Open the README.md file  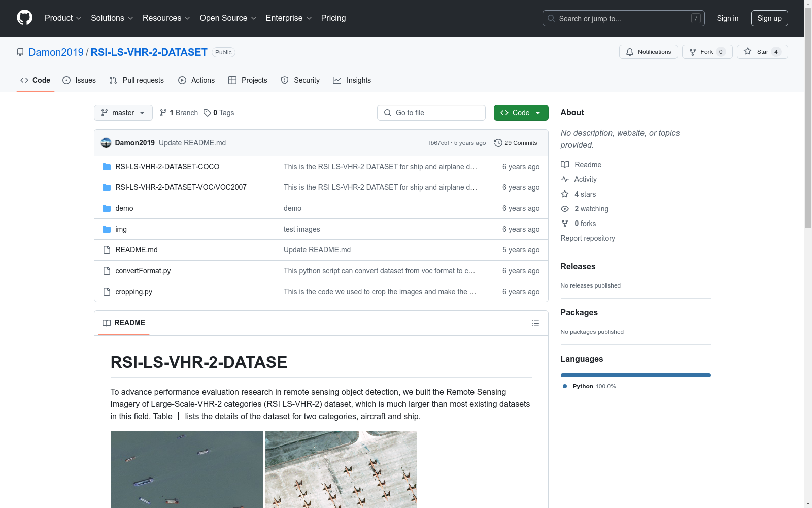point(137,250)
